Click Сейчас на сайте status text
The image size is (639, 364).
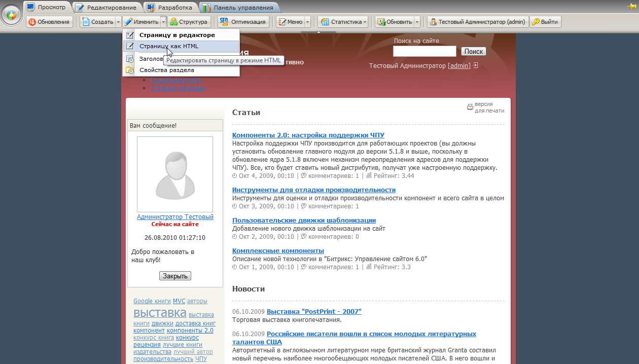coord(175,224)
